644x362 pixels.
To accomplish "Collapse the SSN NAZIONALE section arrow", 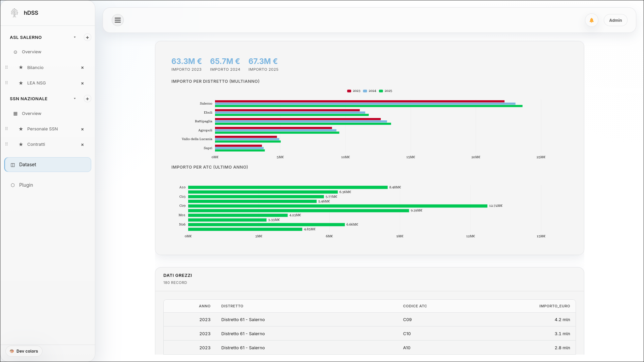I will coord(75,99).
